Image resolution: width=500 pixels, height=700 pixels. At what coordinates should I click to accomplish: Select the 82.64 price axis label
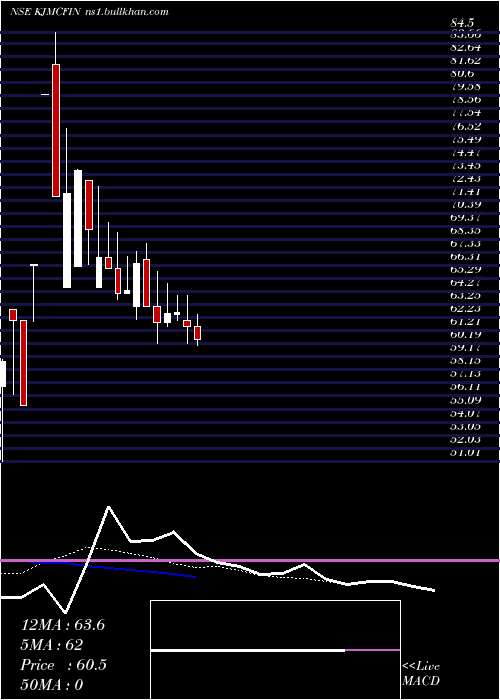coord(465,47)
